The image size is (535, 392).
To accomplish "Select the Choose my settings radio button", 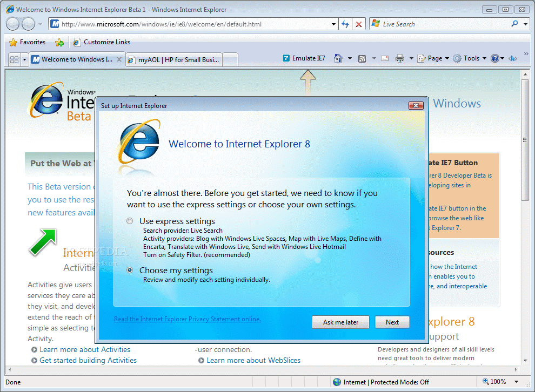I will point(130,271).
